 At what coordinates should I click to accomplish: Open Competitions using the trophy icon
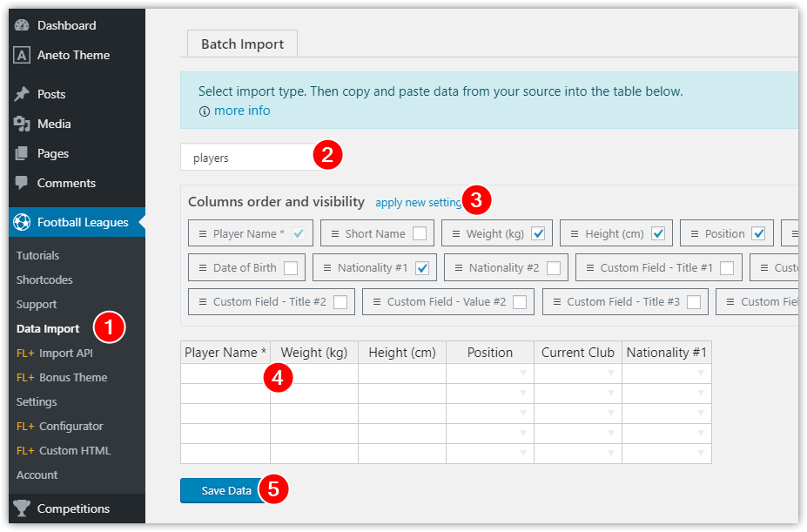point(22,508)
